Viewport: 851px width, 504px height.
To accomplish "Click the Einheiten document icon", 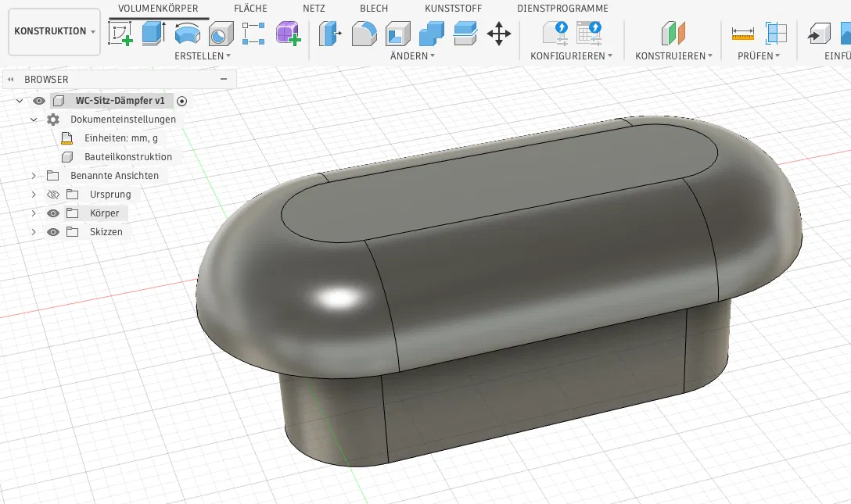I will click(x=66, y=138).
